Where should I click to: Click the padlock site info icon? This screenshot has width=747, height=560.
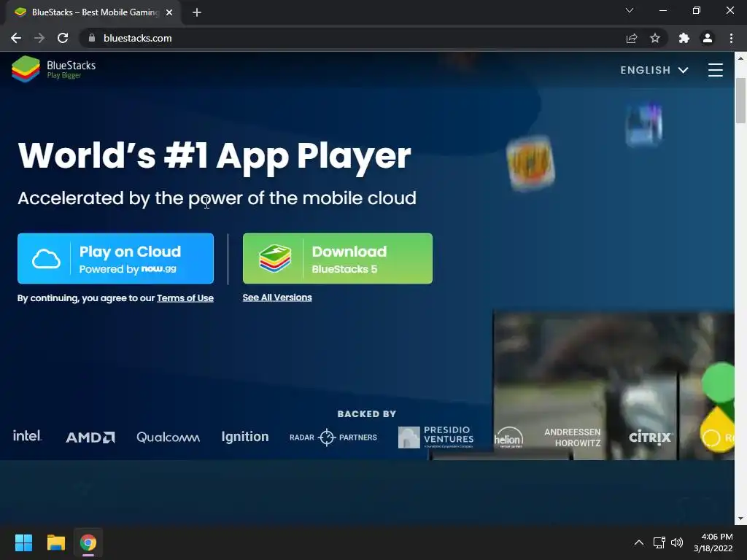coord(92,38)
